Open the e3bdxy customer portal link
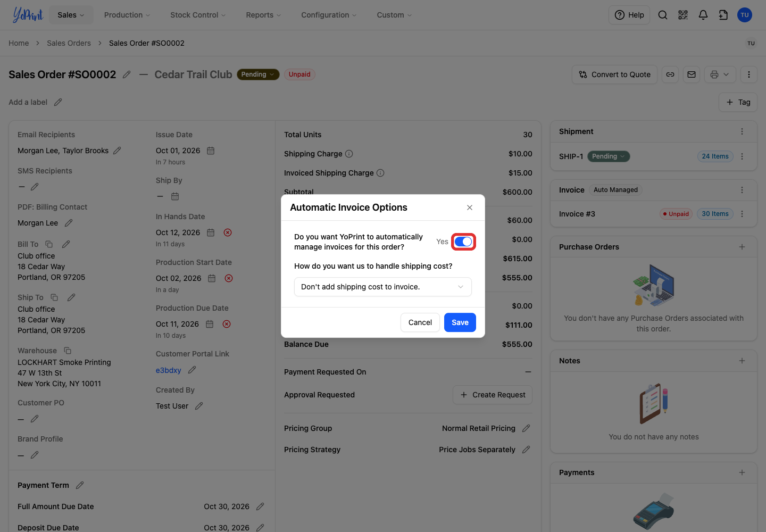 (169, 370)
